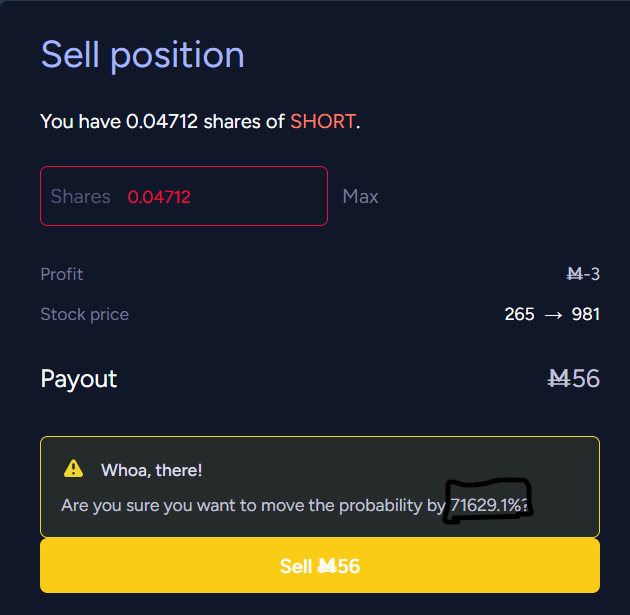The image size is (630, 615).
Task: Click the arrow between 265 and 981
Action: click(x=553, y=314)
